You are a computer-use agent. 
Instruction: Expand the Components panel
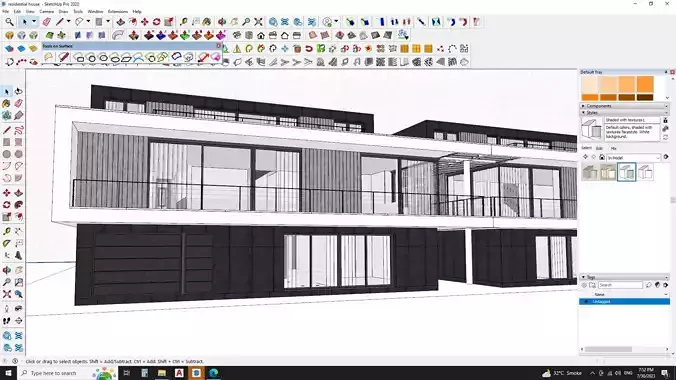pyautogui.click(x=583, y=106)
